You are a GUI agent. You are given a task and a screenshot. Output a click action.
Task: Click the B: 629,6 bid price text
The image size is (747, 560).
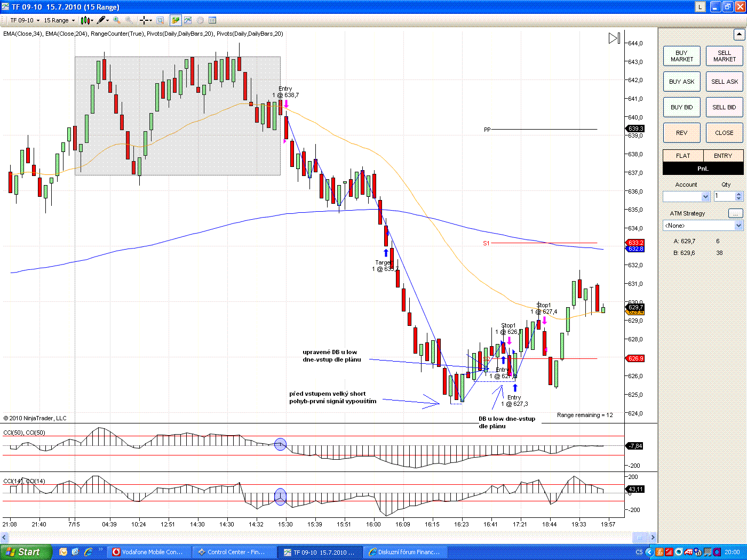click(685, 253)
